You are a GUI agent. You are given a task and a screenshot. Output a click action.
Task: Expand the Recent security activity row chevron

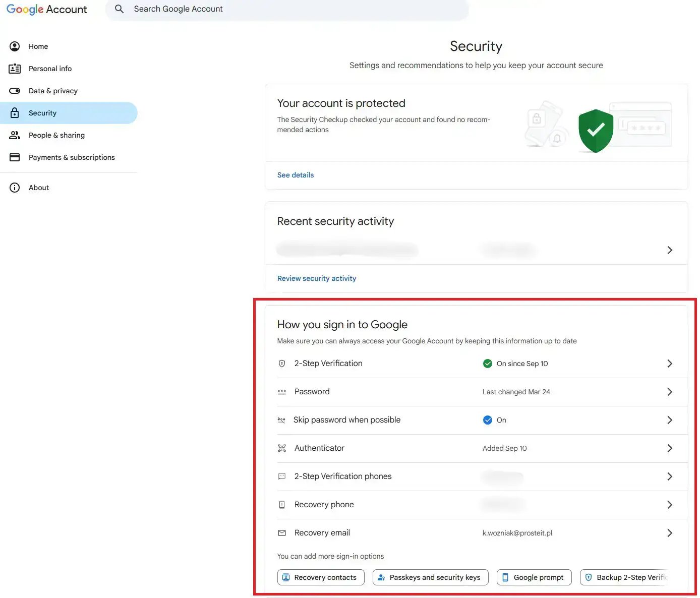[669, 250]
